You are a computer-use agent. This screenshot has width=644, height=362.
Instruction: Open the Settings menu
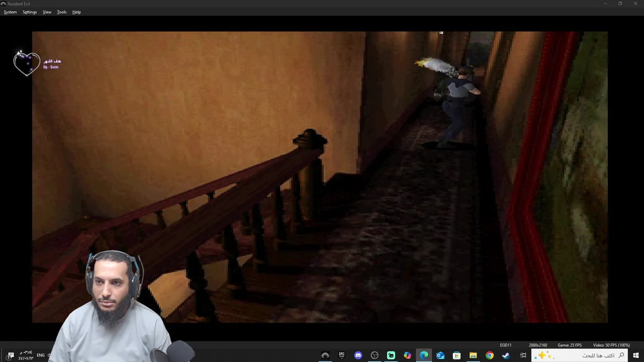point(30,12)
